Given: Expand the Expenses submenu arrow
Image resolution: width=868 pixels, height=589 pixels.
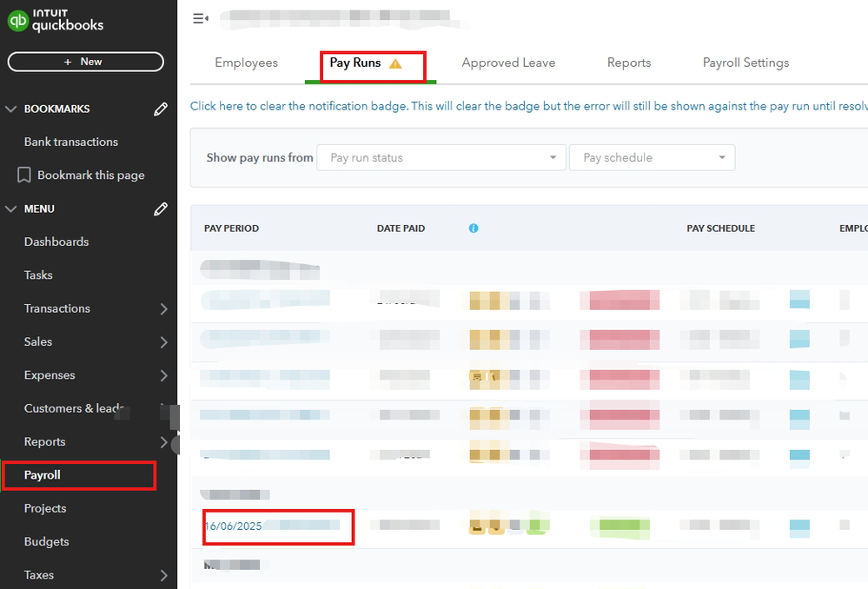Looking at the screenshot, I should [164, 375].
